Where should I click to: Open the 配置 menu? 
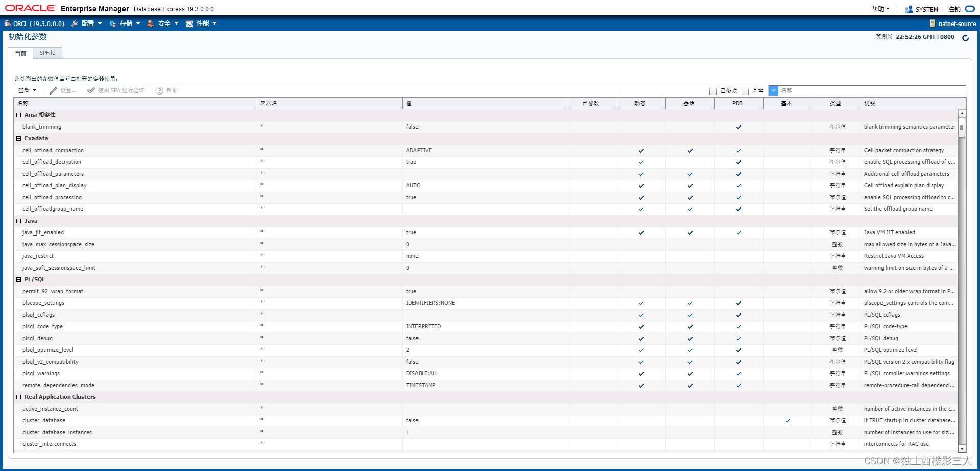(x=92, y=23)
